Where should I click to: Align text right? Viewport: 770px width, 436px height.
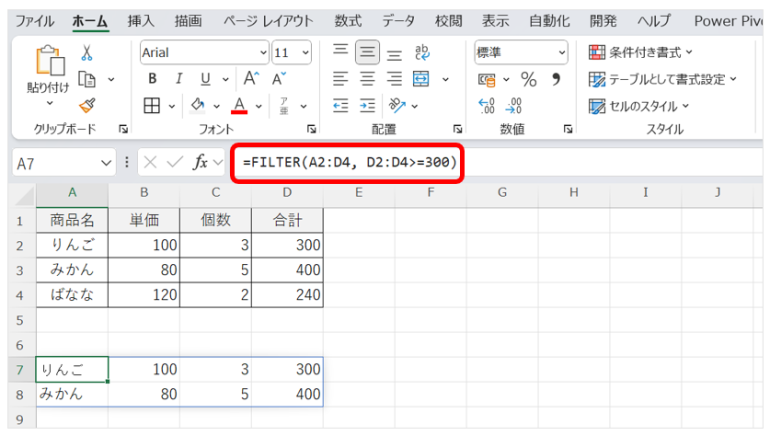(394, 79)
